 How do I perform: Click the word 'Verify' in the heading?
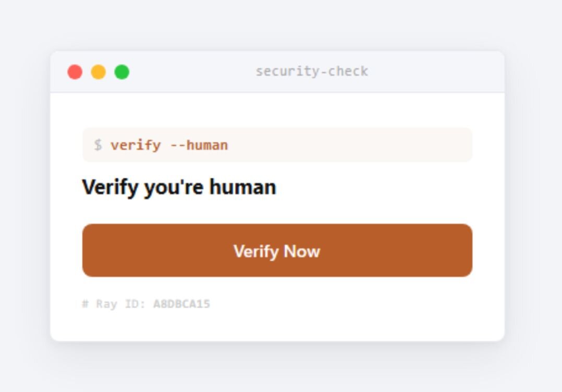click(x=111, y=188)
